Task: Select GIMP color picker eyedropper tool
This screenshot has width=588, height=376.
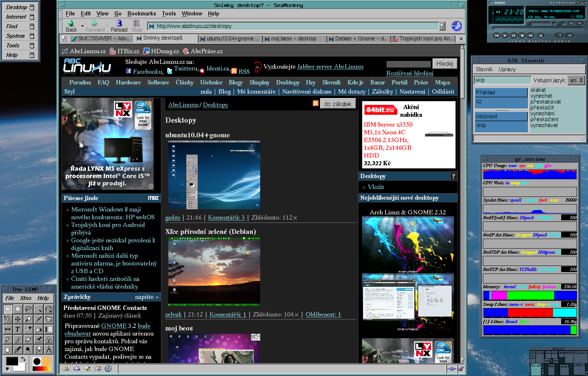Action: [28, 329]
